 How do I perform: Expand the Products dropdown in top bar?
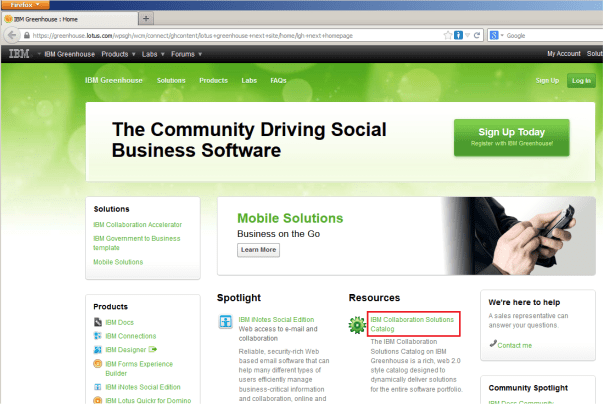click(119, 53)
